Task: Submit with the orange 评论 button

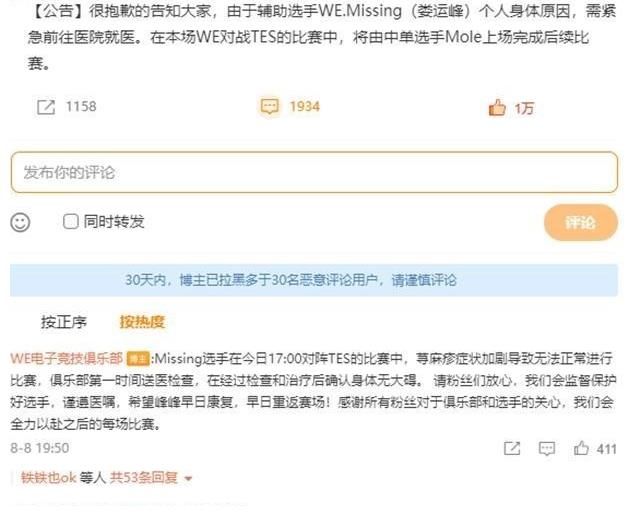Action: (580, 222)
